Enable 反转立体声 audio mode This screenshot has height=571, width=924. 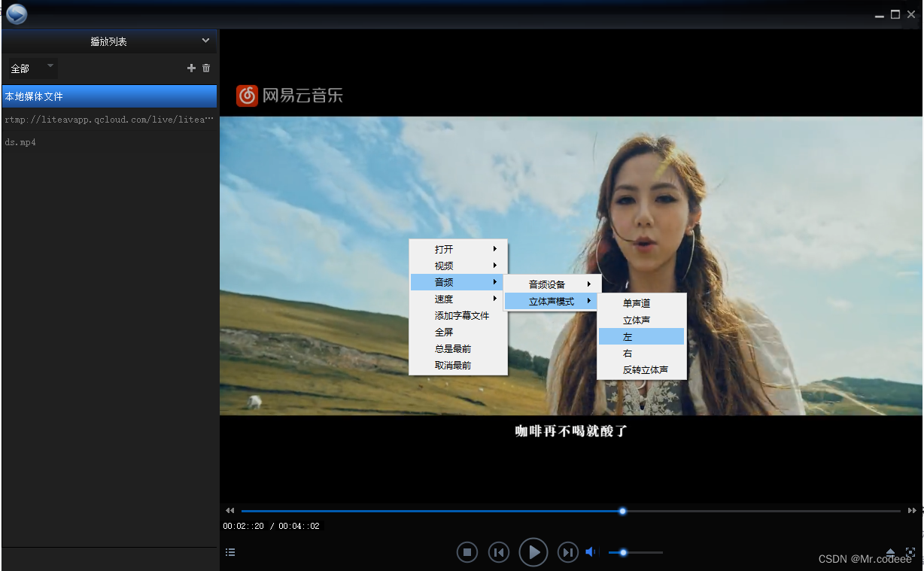[x=641, y=369]
